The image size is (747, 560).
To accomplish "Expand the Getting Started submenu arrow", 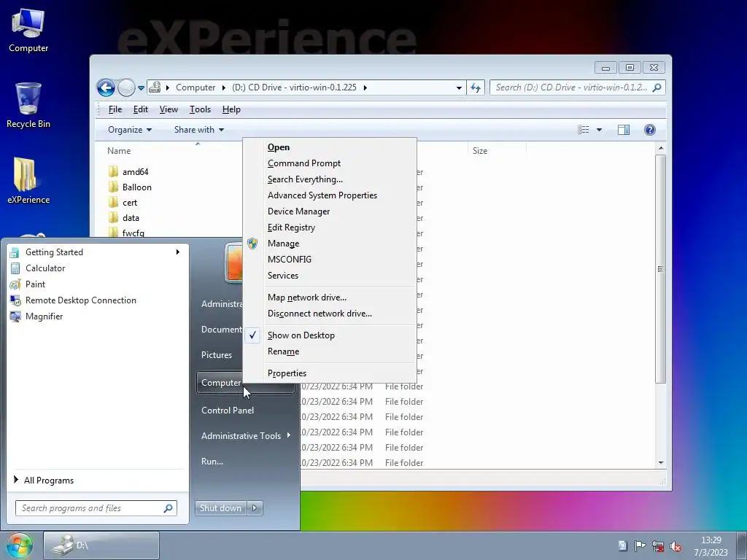I will click(x=178, y=252).
